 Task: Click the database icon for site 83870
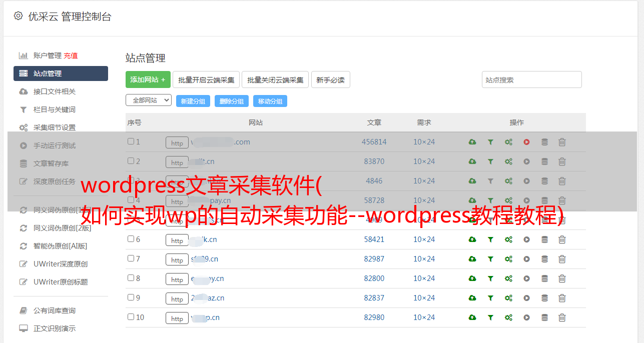pos(544,161)
